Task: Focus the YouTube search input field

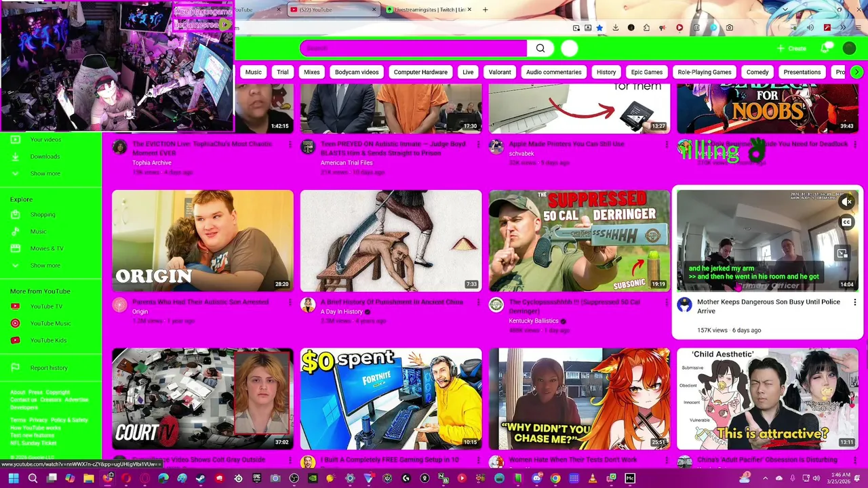Action: pyautogui.click(x=413, y=48)
